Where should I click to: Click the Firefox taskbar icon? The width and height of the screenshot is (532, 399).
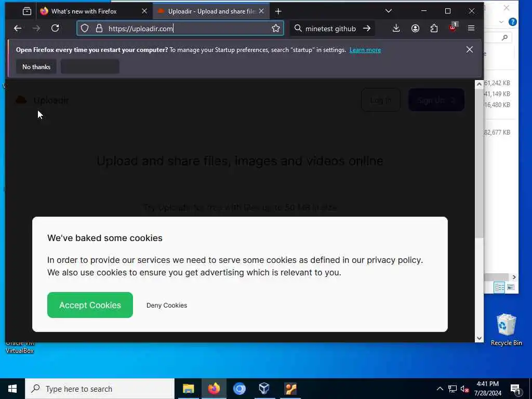point(214,389)
